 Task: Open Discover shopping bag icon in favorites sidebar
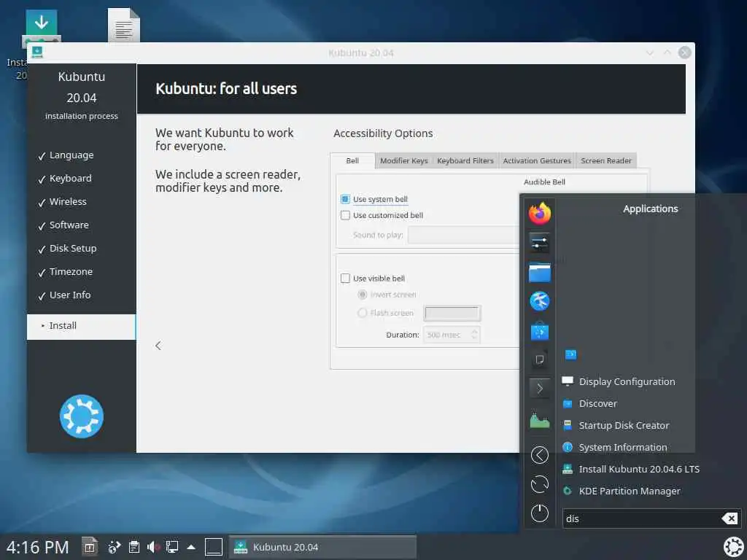click(x=540, y=330)
